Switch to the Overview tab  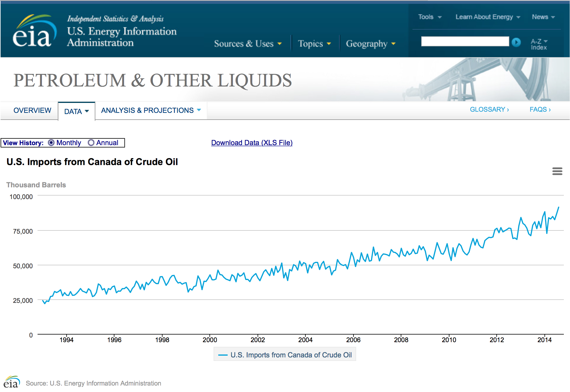pyautogui.click(x=32, y=110)
